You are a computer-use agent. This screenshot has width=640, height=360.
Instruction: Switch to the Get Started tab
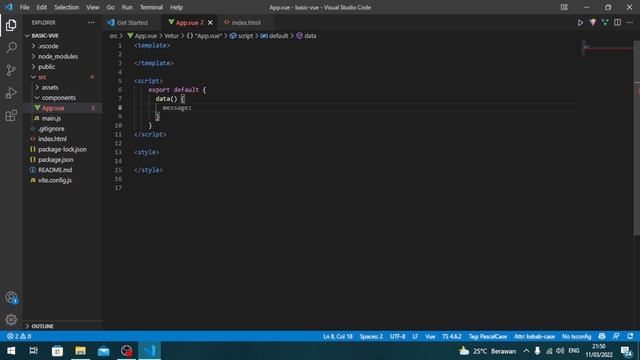click(x=132, y=23)
